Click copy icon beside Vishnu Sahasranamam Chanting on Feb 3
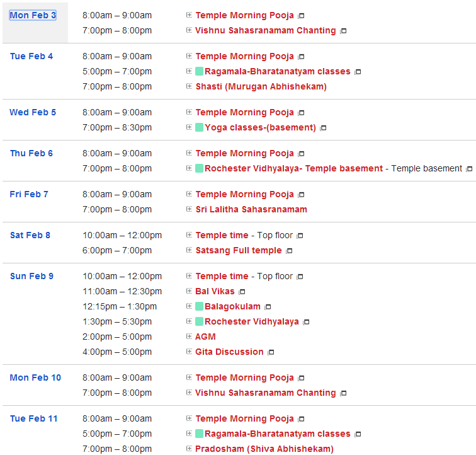The image size is (476, 455). [343, 31]
